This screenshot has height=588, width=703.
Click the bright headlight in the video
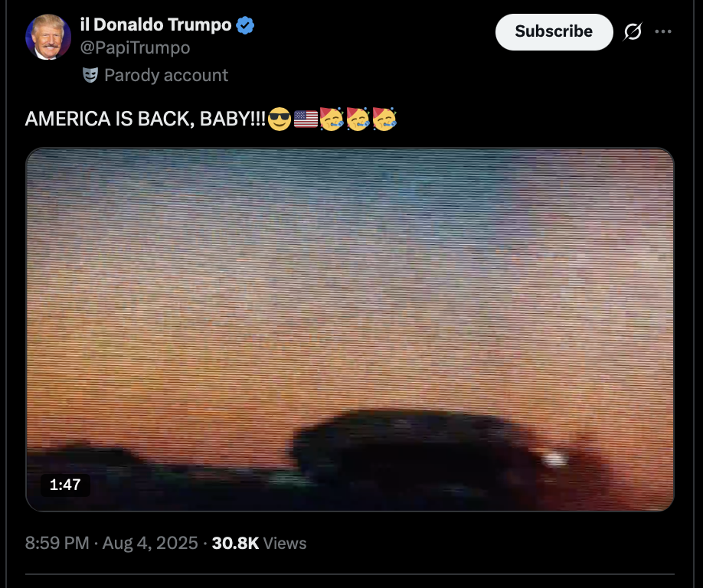(x=554, y=459)
